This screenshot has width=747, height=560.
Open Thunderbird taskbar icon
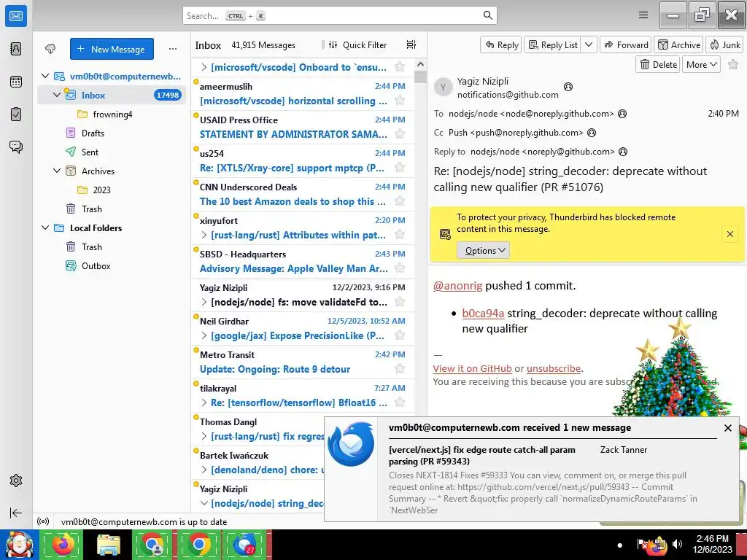point(244,544)
